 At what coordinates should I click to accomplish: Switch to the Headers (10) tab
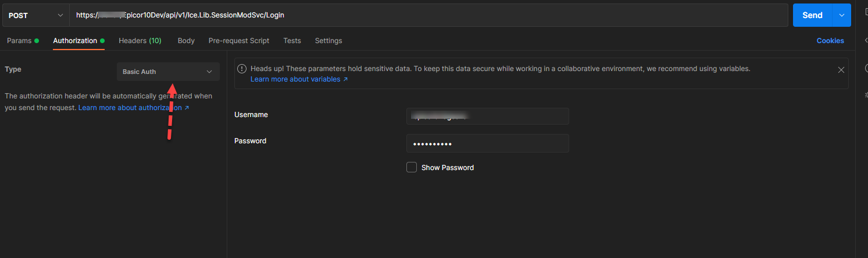pos(140,41)
